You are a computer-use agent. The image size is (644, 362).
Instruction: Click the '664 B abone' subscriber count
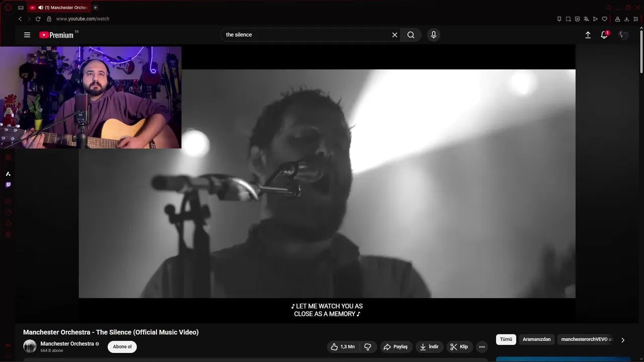[x=52, y=351]
